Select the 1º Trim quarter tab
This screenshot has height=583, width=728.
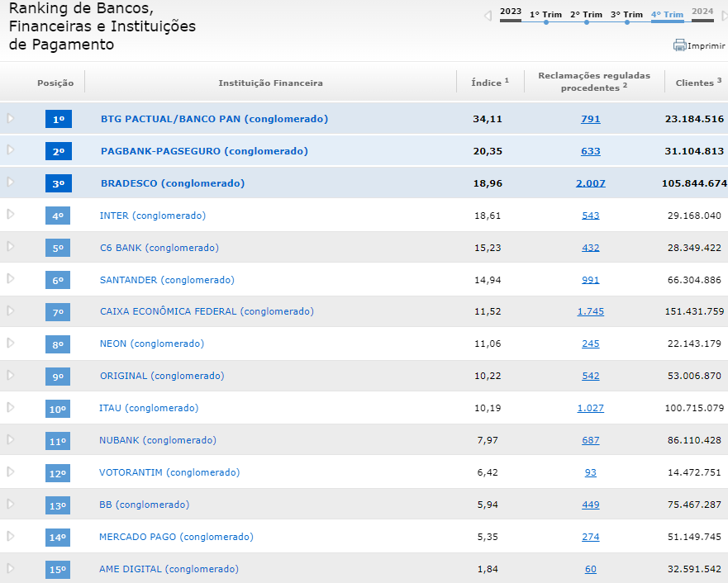click(x=545, y=15)
